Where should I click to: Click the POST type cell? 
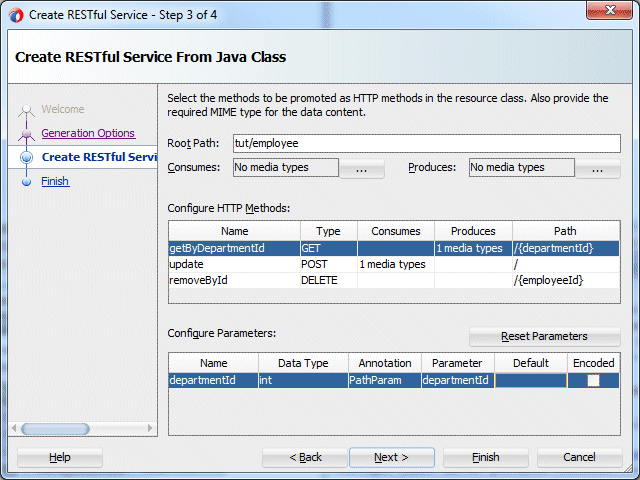click(x=329, y=264)
